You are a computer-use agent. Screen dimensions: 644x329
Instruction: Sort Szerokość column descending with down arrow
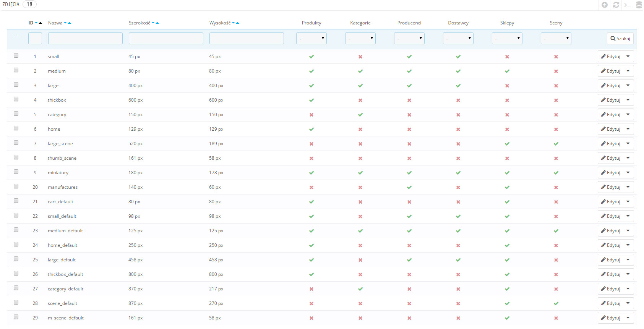click(x=153, y=23)
